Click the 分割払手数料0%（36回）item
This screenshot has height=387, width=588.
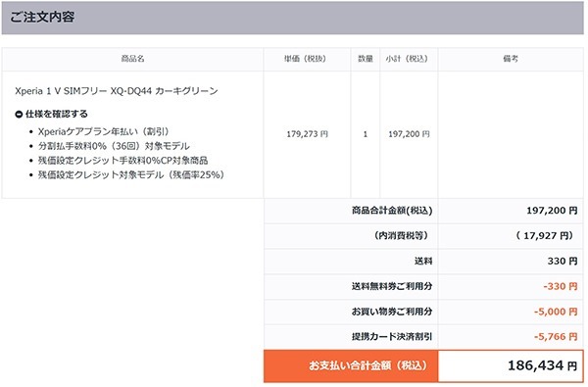click(114, 146)
